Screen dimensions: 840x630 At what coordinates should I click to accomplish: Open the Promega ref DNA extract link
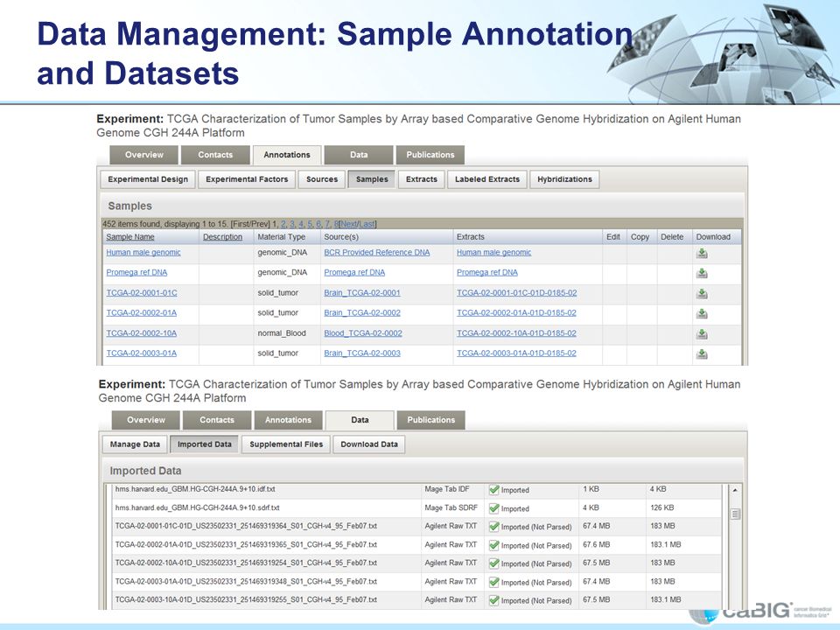point(487,273)
